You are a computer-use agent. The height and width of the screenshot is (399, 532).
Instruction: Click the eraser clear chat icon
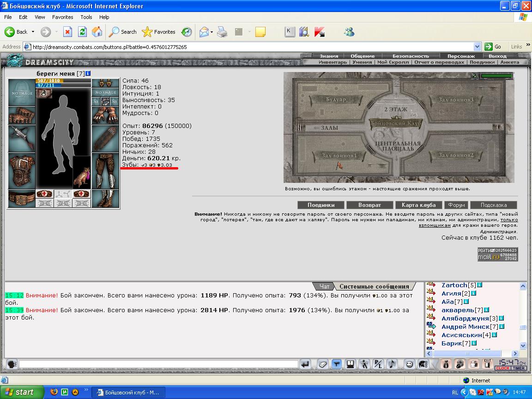(322, 364)
